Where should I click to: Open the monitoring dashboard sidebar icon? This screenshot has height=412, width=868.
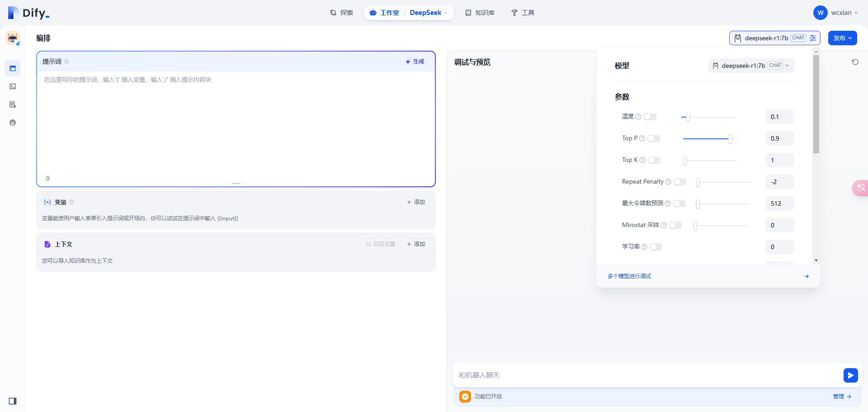13,123
